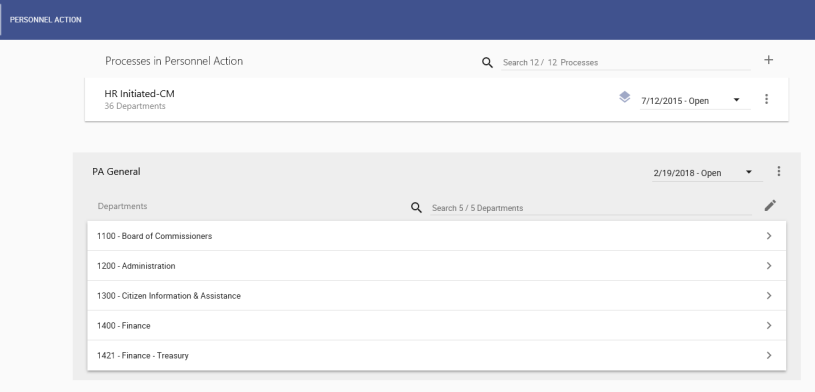The width and height of the screenshot is (815, 392).
Task: Click the plus icon to add process
Action: [768, 60]
